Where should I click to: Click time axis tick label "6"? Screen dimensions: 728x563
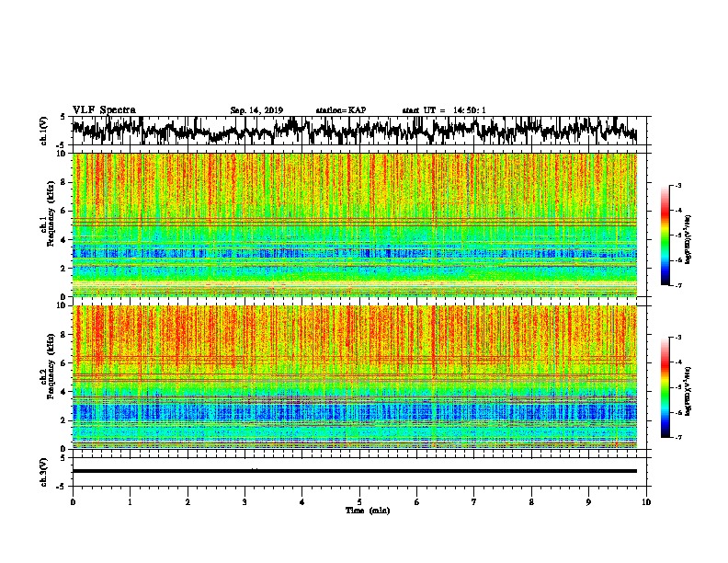point(417,502)
